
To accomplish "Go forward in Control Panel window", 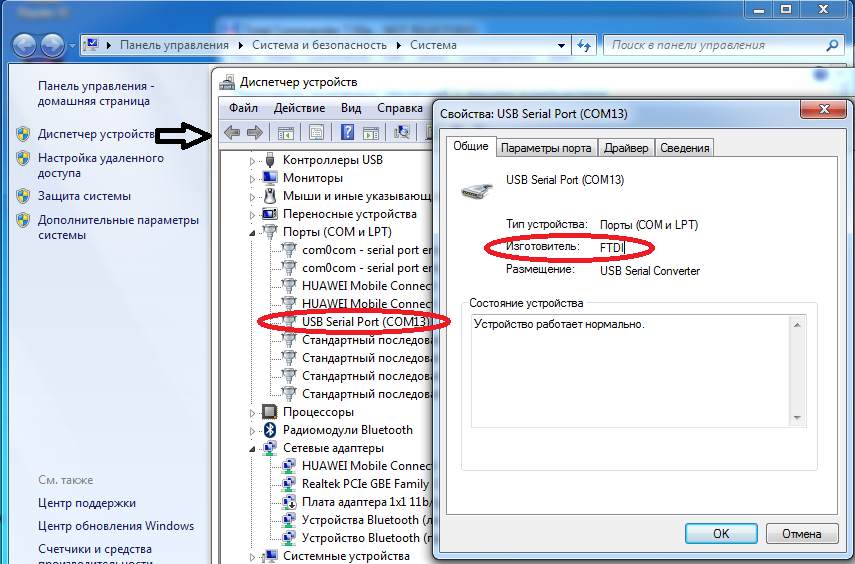I will (52, 45).
